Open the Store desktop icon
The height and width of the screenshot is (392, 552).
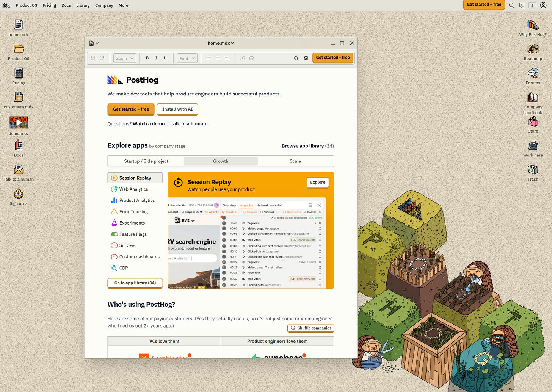point(533,122)
